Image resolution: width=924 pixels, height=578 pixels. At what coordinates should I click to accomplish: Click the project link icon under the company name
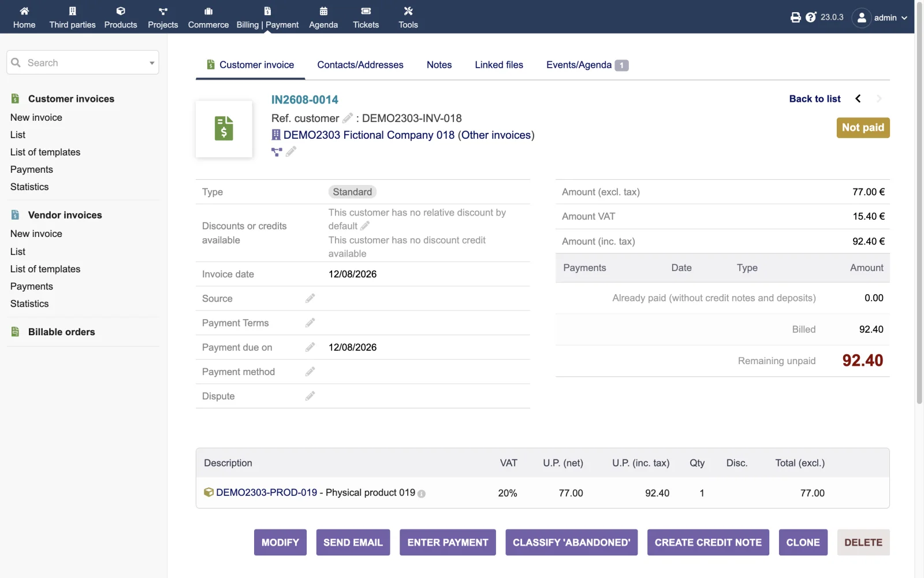pyautogui.click(x=277, y=152)
